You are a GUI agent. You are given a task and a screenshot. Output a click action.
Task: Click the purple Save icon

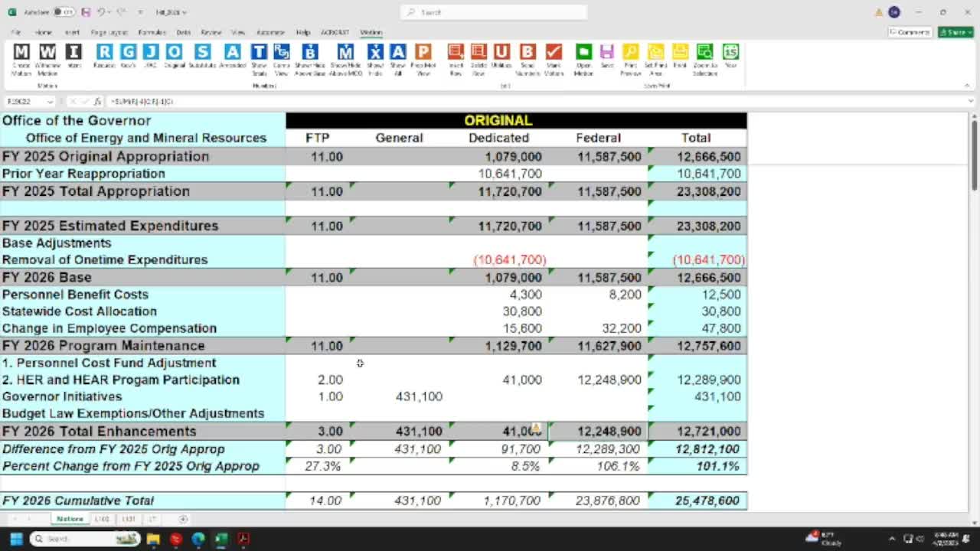pyautogui.click(x=607, y=52)
